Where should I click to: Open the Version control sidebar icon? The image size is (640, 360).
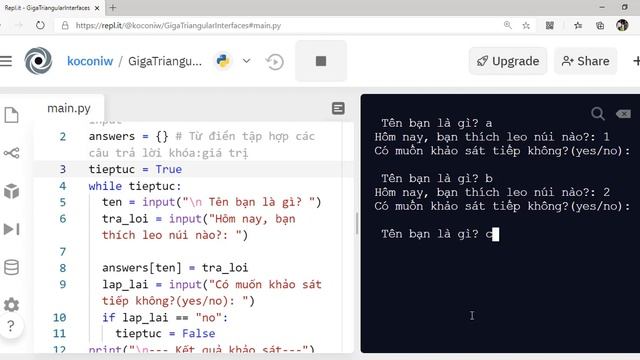11,153
